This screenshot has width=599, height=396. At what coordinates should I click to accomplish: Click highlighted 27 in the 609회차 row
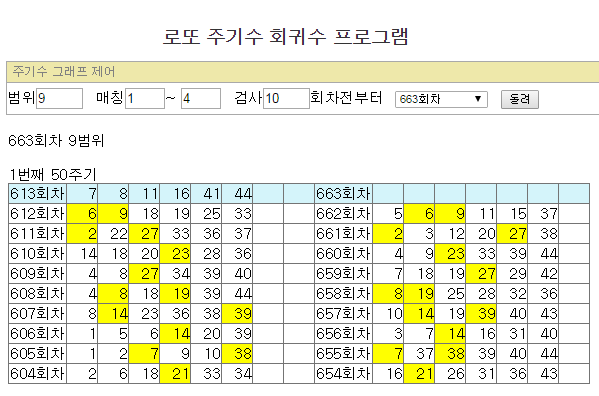click(x=144, y=273)
